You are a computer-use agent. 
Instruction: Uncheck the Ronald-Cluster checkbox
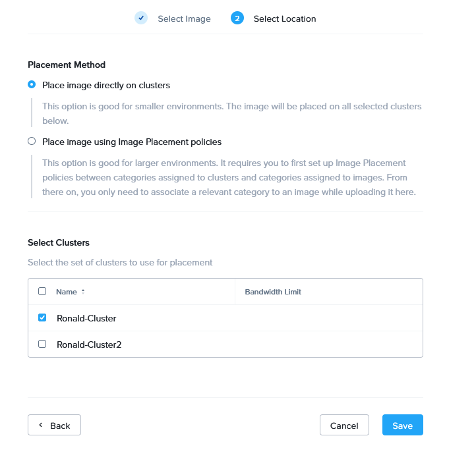[42, 317]
